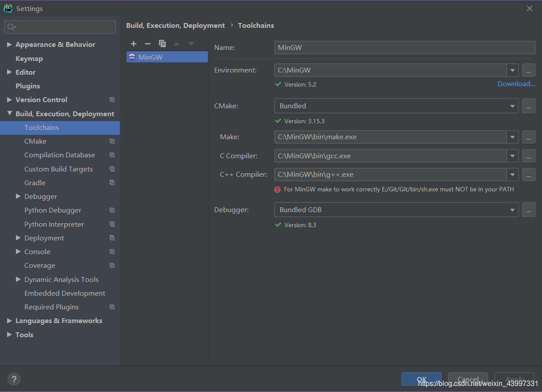Image resolution: width=542 pixels, height=392 pixels.
Task: Open Embedded Development settings
Action: coord(65,293)
